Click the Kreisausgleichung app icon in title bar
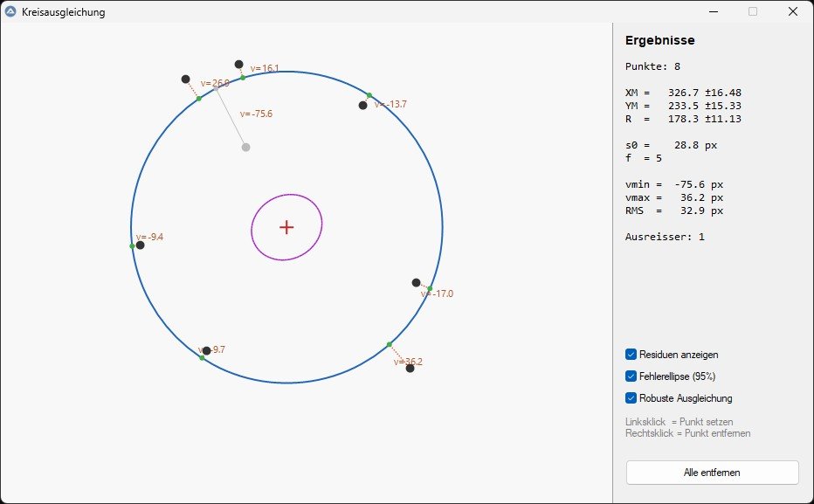 10,12
